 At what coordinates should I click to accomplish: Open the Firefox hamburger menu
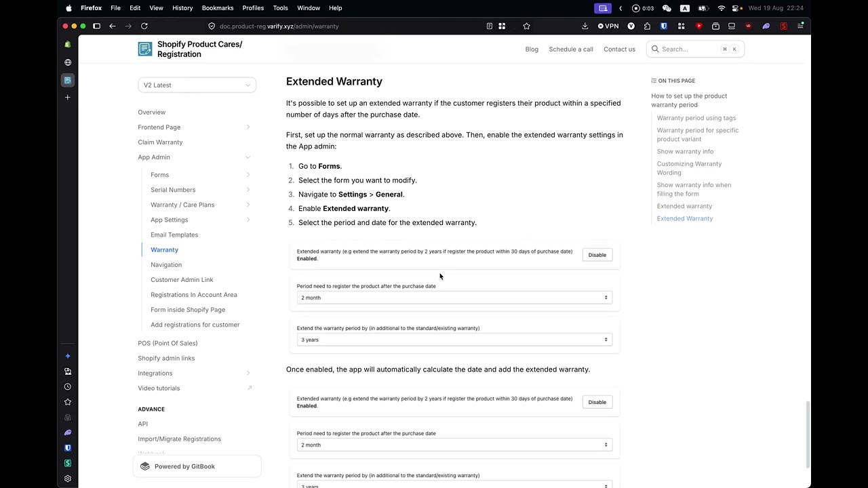pyautogui.click(x=801, y=26)
